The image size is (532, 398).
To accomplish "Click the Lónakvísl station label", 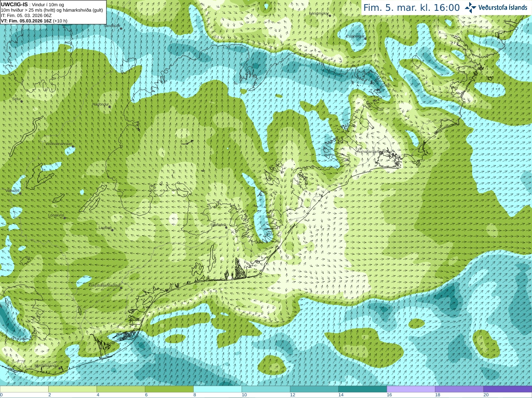I will coord(56,215).
